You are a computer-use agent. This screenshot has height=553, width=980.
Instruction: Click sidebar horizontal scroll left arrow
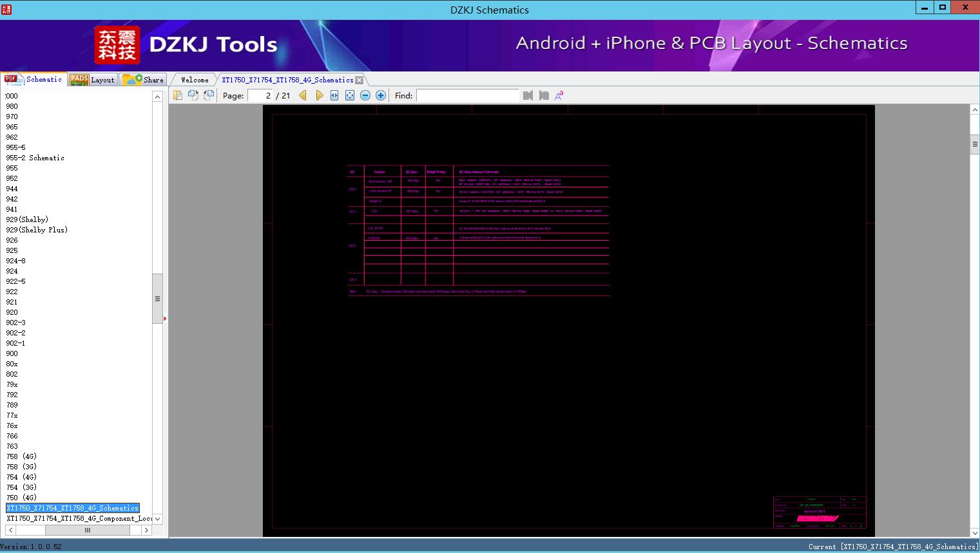(10, 530)
